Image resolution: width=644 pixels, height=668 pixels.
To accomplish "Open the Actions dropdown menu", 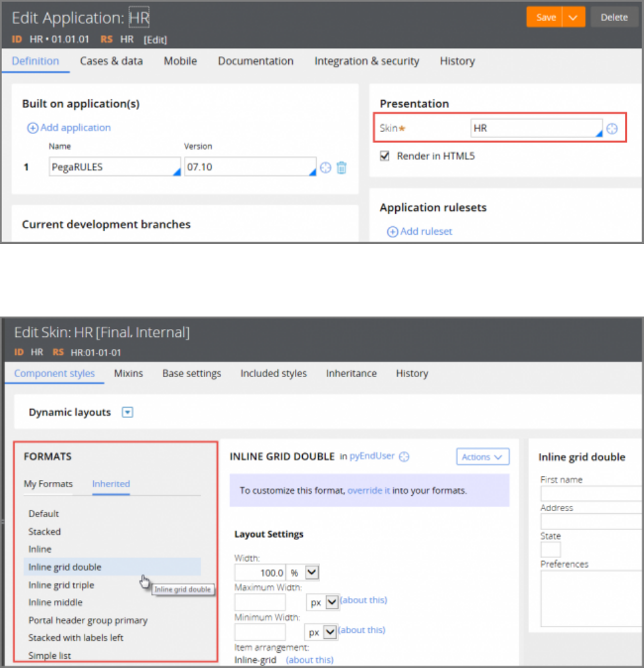I will 482,456.
